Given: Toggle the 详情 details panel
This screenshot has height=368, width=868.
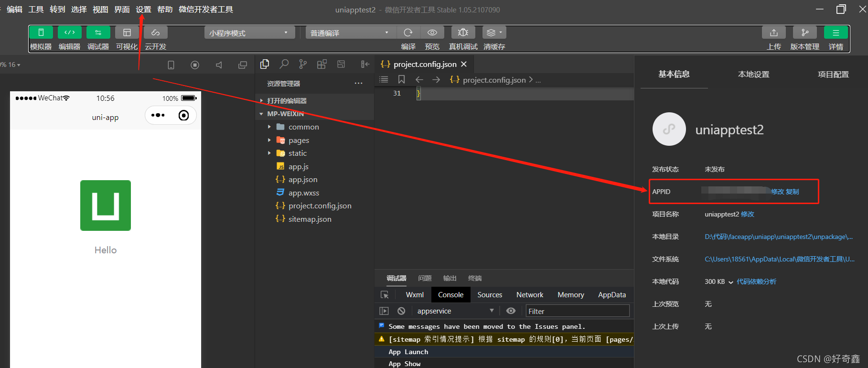Looking at the screenshot, I should pyautogui.click(x=836, y=32).
